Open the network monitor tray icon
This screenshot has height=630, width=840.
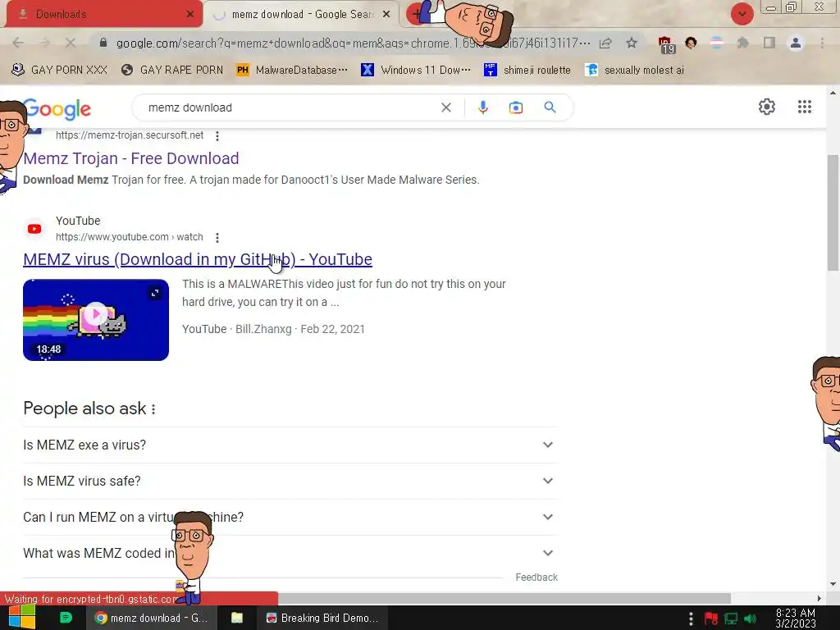tap(731, 619)
